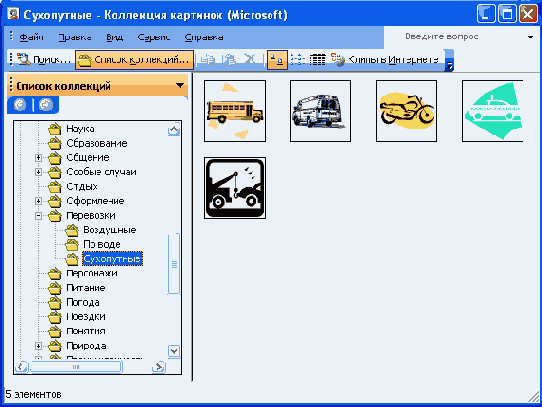Switch to thumbnails view icon
Screen dimensions: 542x407
click(277, 60)
